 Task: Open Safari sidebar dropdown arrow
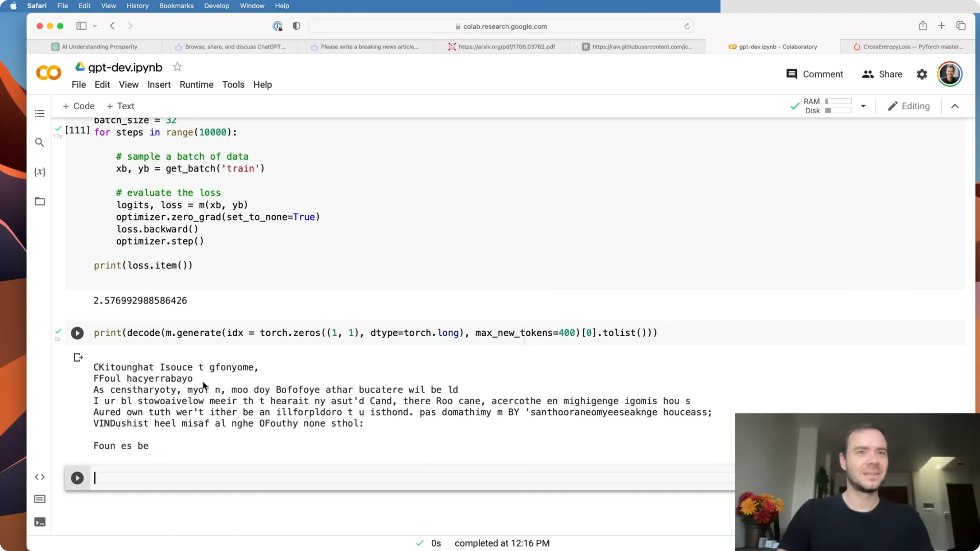point(95,26)
